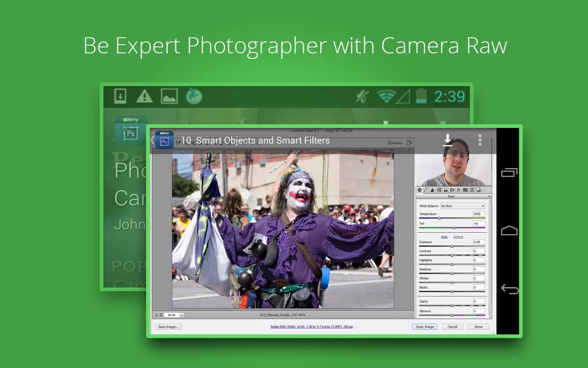Switch to the Tone Curve tab icon
This screenshot has height=368, width=588.
click(x=426, y=190)
